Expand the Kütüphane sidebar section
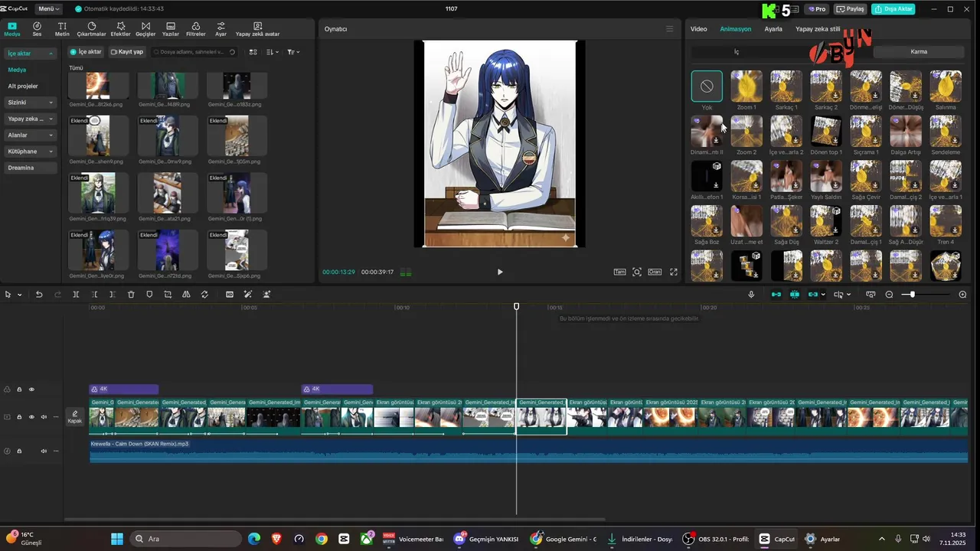The height and width of the screenshot is (551, 980). point(31,152)
